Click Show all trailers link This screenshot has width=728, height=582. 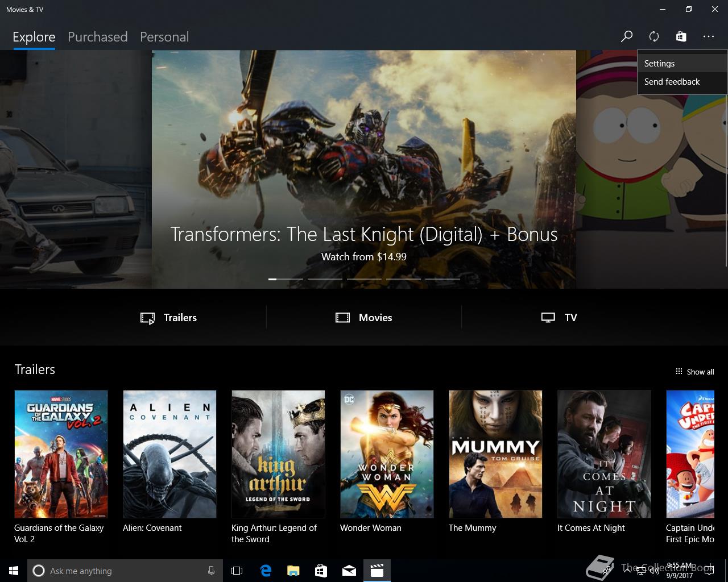pos(694,372)
